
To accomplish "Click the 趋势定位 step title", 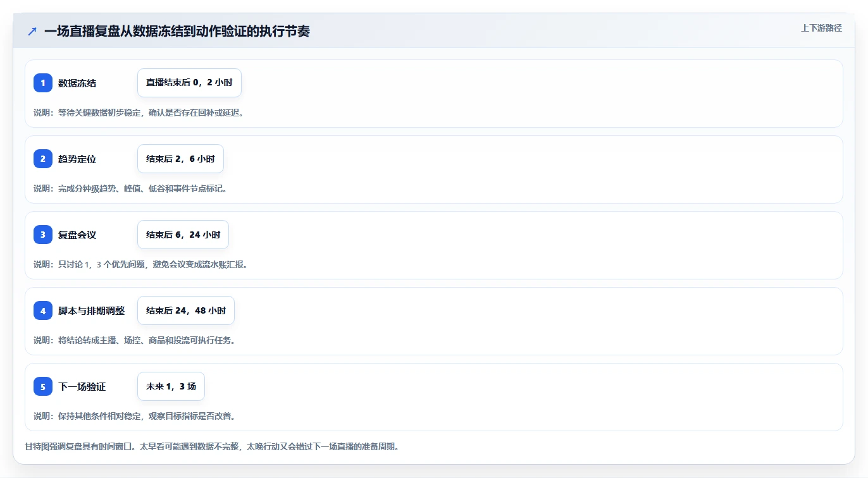I will pos(77,159).
